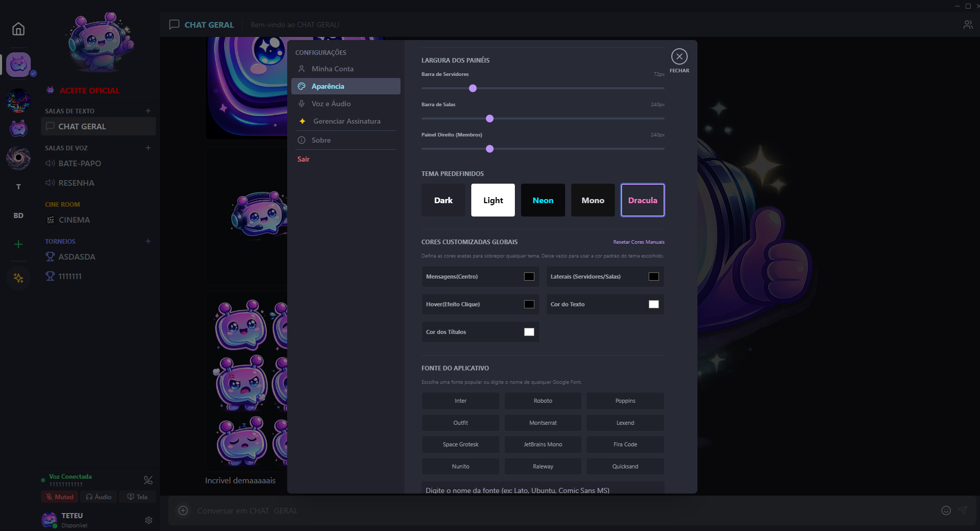Add a new text channel plus icon

coord(148,111)
